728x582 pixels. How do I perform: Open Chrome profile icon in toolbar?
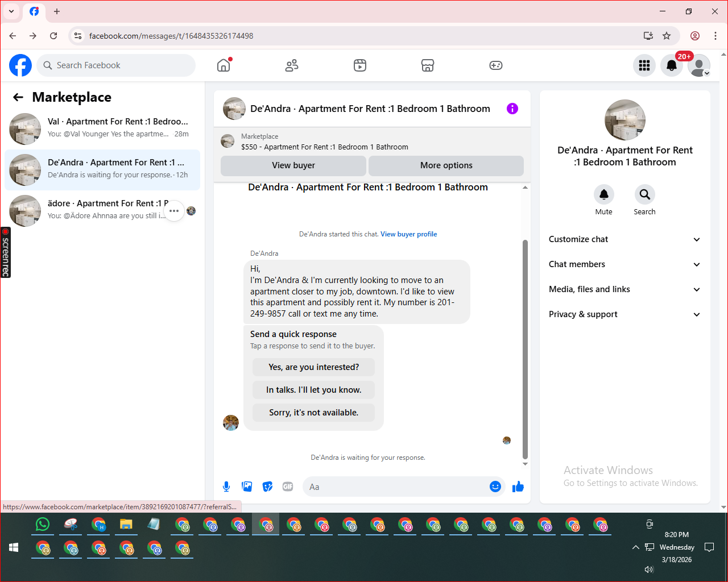click(695, 36)
